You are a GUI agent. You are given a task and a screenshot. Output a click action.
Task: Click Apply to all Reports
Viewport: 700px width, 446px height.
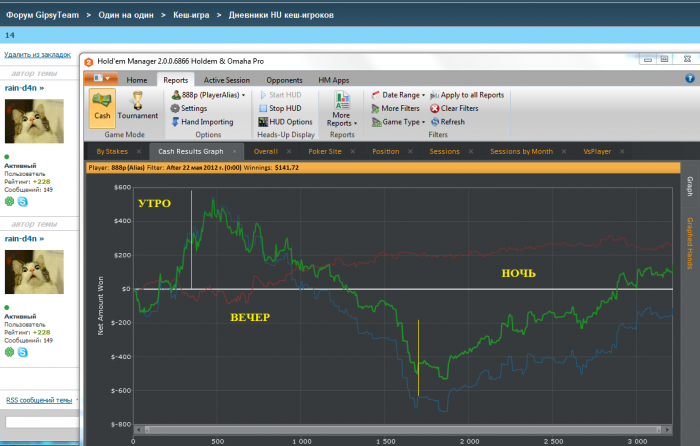(x=465, y=95)
